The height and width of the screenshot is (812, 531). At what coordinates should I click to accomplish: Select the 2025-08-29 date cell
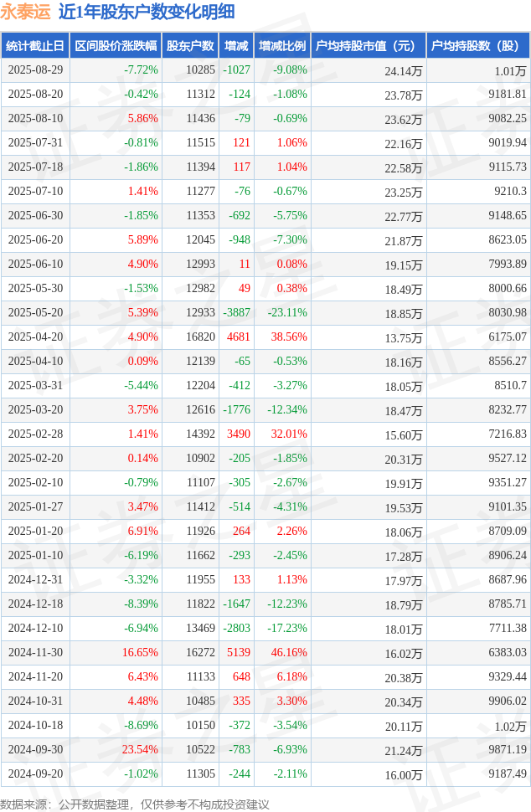34,70
